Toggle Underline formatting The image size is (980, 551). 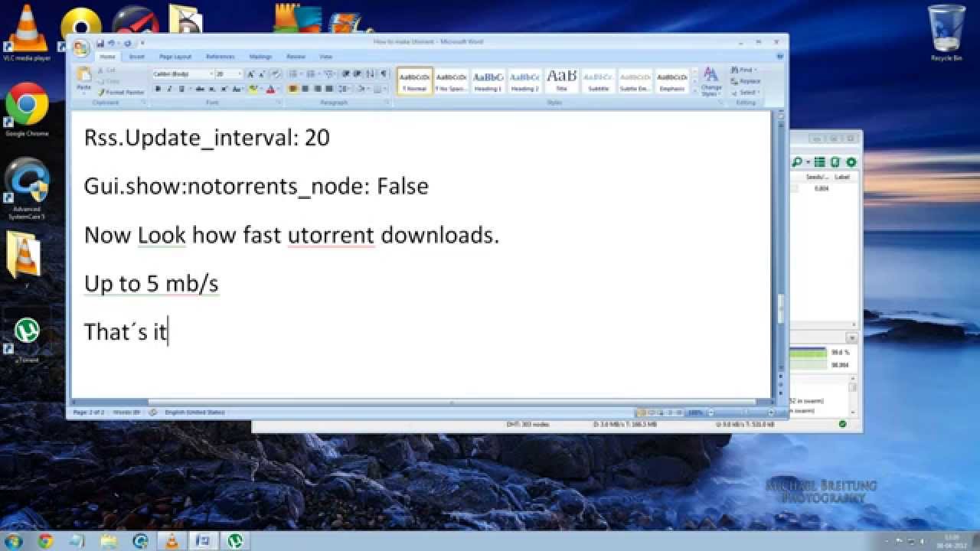(181, 89)
